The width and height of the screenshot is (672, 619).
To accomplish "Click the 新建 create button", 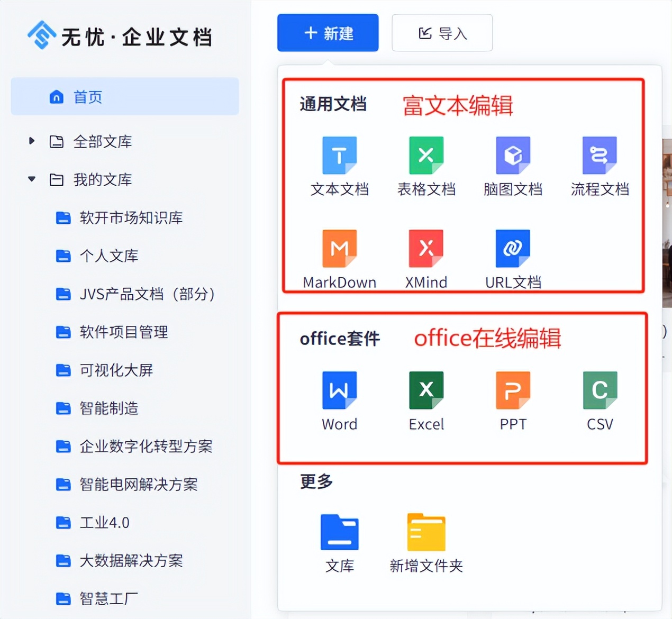I will (x=328, y=33).
